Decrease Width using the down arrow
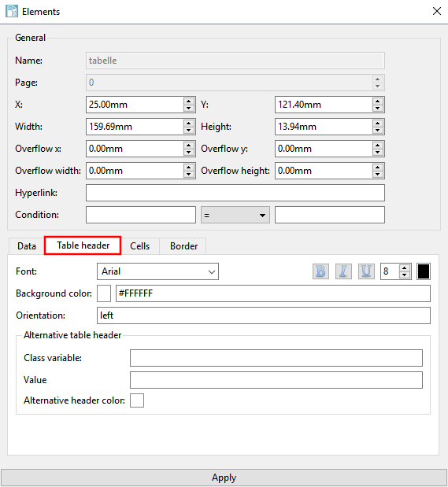Viewport: 448px width, 487px height. [x=189, y=130]
